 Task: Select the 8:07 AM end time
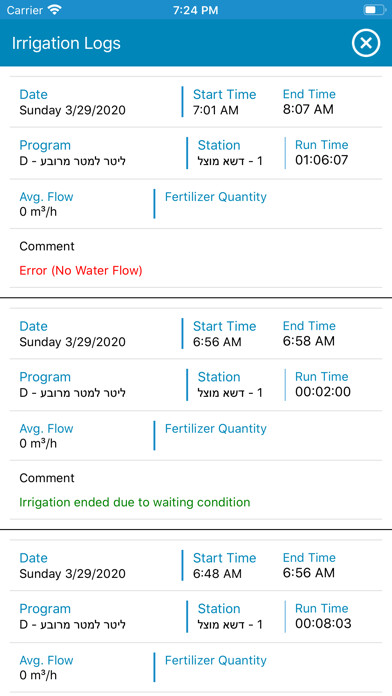[x=308, y=109]
